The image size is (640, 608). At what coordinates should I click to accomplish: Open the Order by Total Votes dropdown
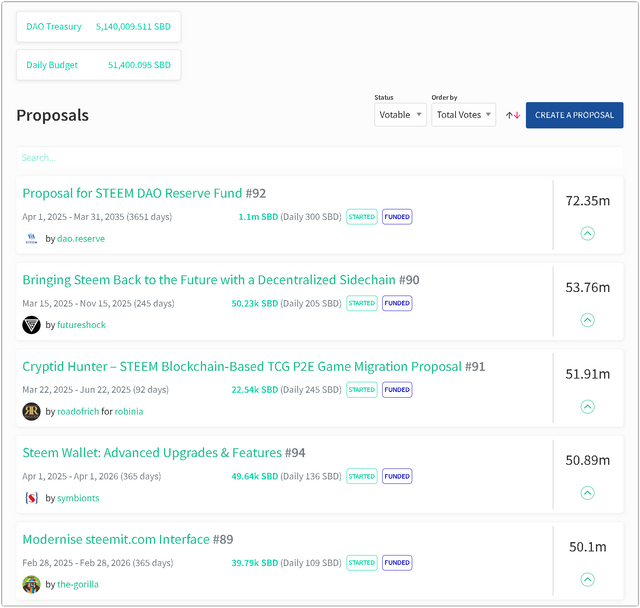coord(464,115)
